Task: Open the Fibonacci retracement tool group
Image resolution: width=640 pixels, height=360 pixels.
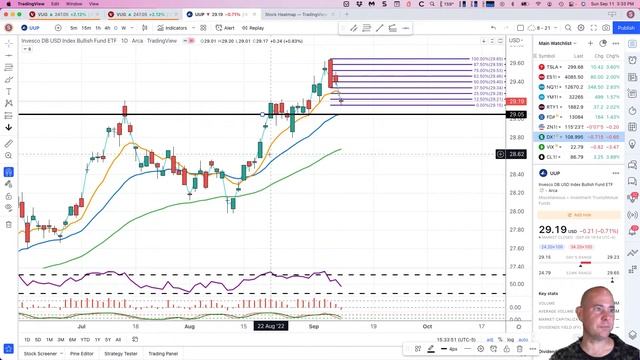Action: pyautogui.click(x=9, y=67)
